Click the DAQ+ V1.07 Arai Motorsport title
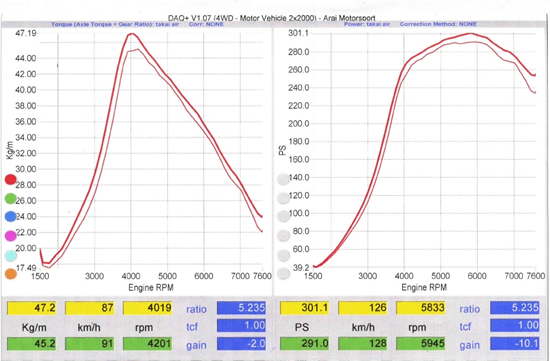 271,18
